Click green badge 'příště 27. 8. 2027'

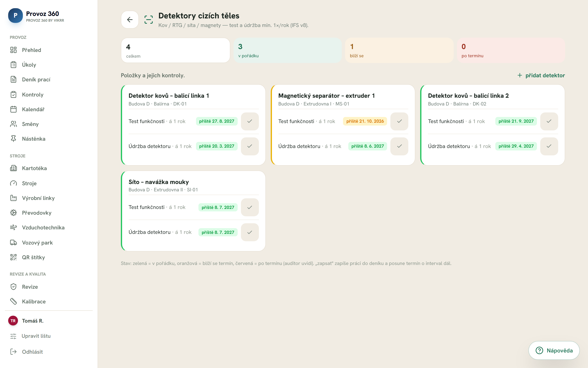click(x=216, y=121)
